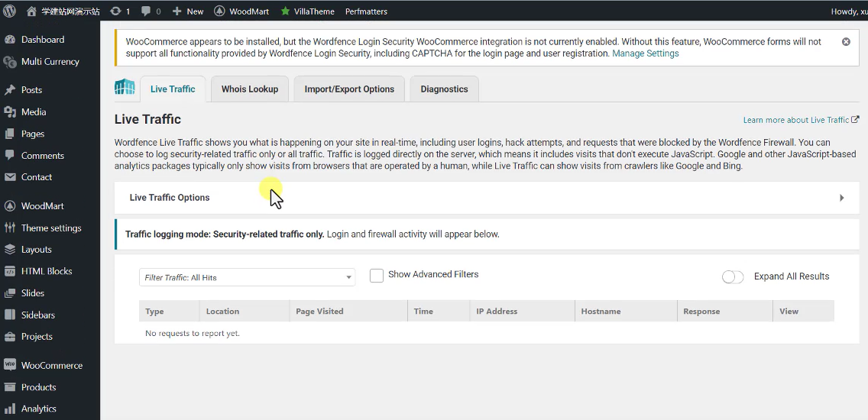Click the Contact envelope icon
Viewport: 868px width, 420px height.
click(9, 177)
